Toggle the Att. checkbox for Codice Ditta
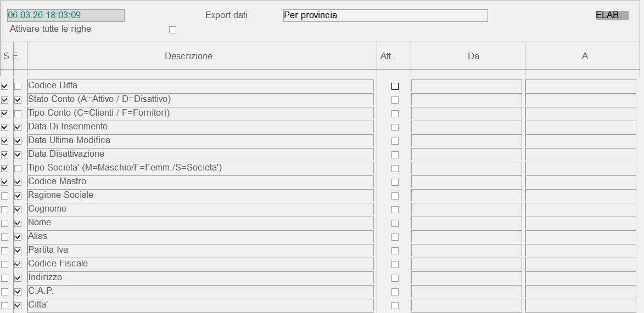The height and width of the screenshot is (313, 644). pyautogui.click(x=395, y=86)
